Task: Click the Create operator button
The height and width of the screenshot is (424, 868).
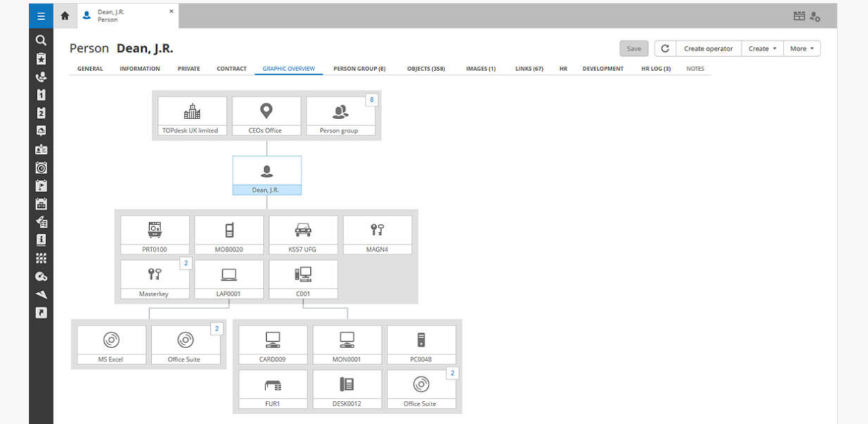Action: click(x=708, y=48)
